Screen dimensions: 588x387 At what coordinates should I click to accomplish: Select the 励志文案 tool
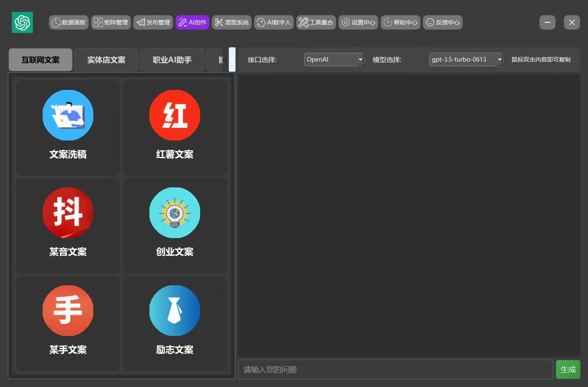click(175, 323)
